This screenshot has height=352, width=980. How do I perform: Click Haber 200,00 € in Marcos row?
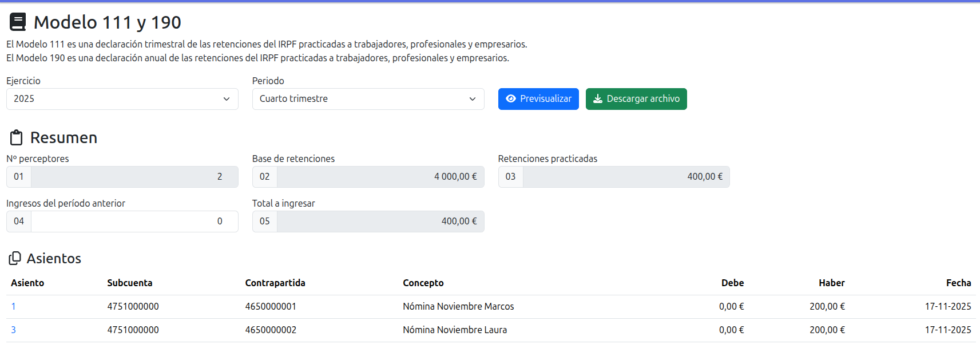point(827,307)
